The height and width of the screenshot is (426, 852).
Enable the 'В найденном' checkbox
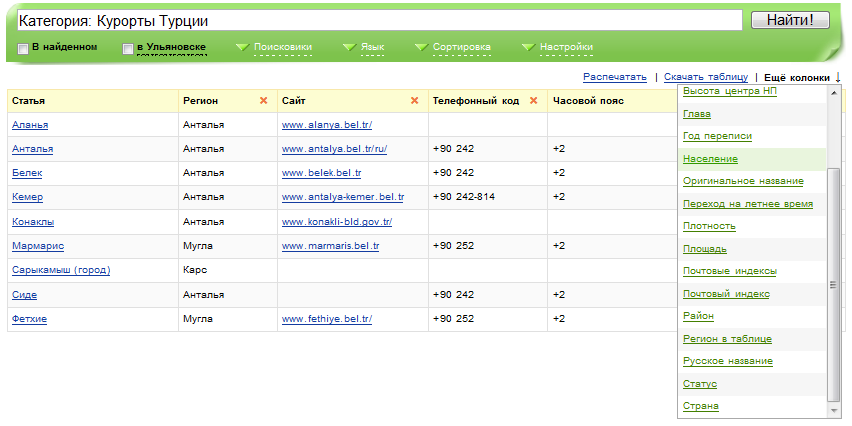23,48
